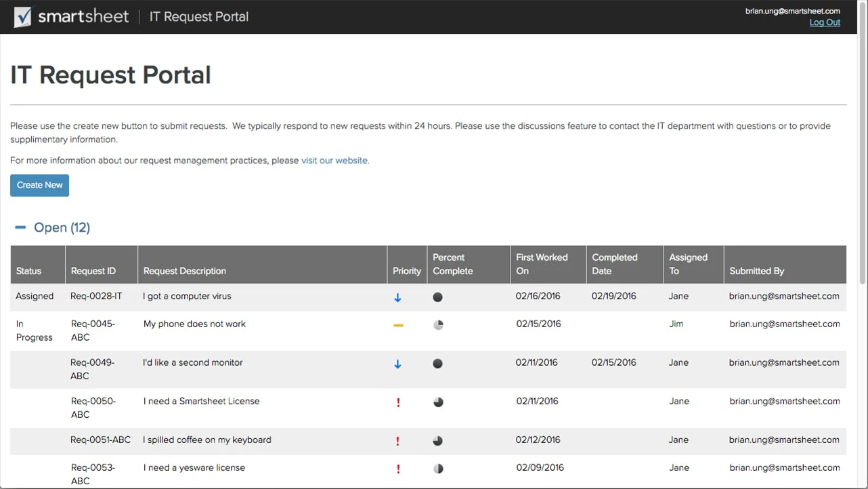Click the Priority column header

(x=407, y=264)
